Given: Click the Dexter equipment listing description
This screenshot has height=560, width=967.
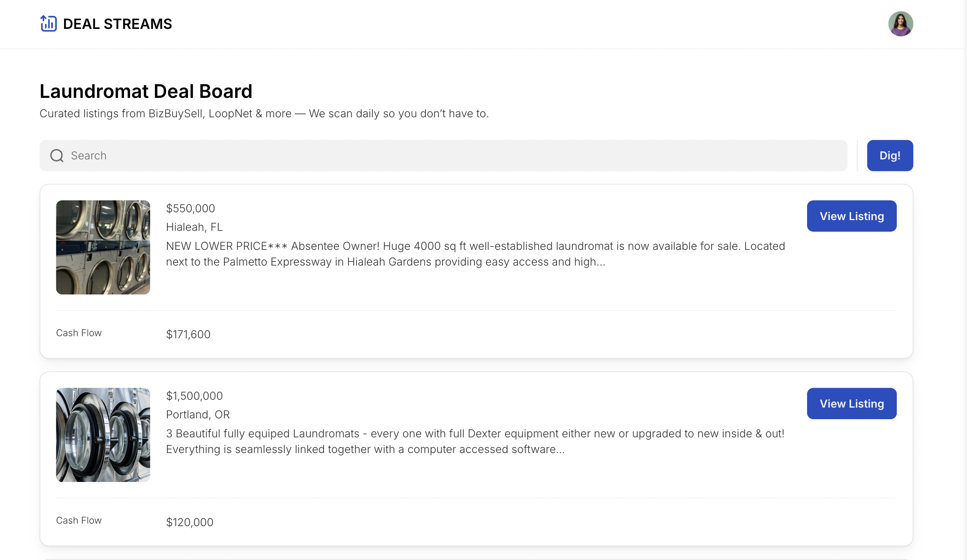Looking at the screenshot, I should pos(475,441).
